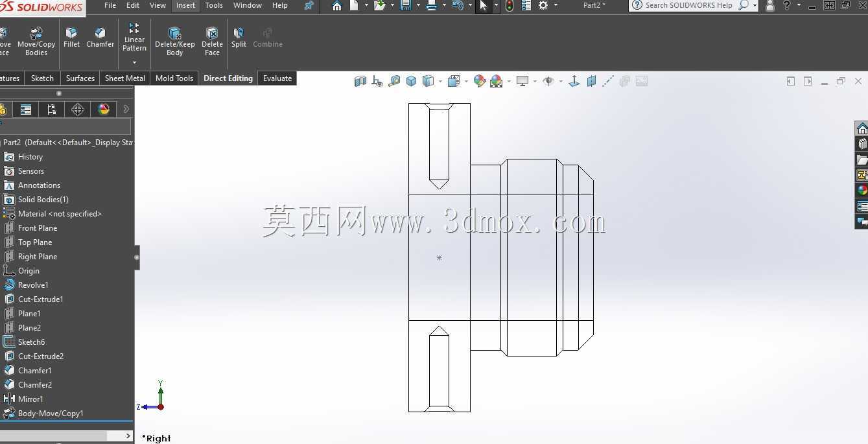
Task: Switch to the Surfaces tab
Action: 80,78
